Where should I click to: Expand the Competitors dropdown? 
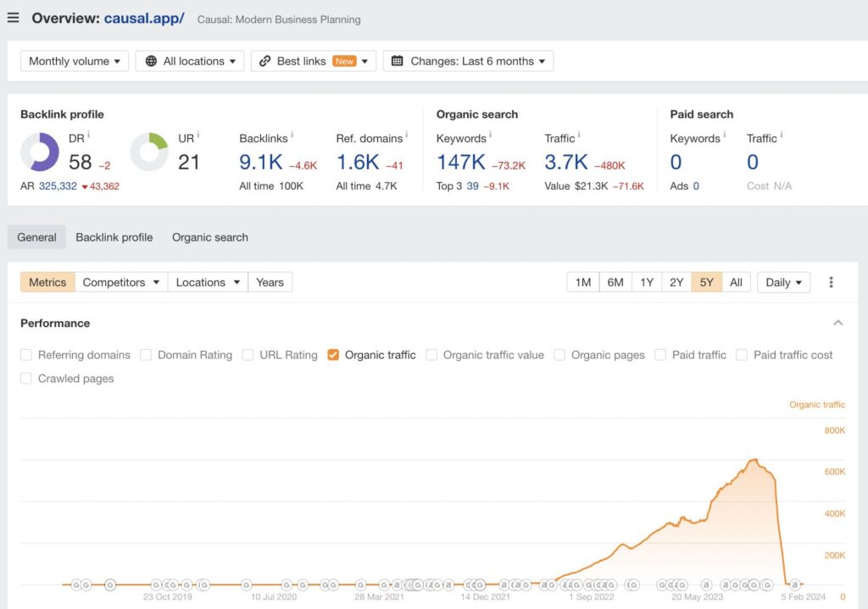(121, 282)
